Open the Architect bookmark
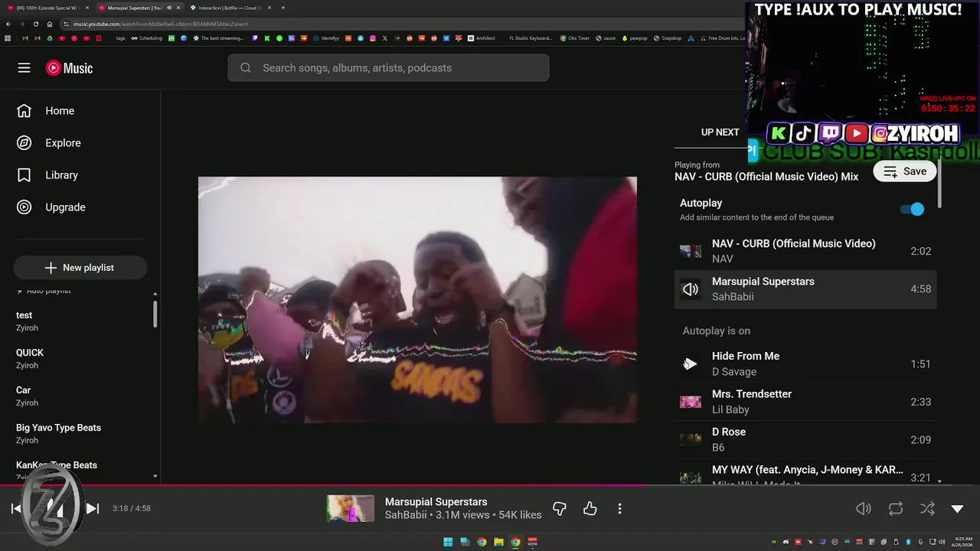 (482, 38)
